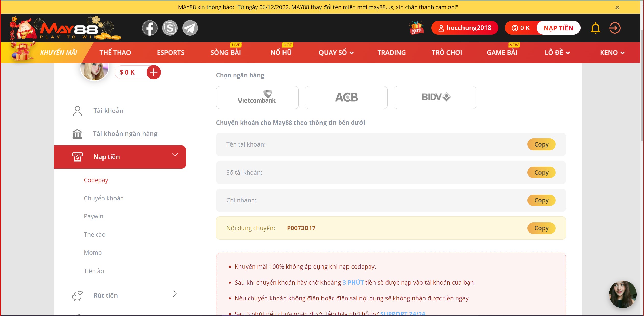Open ESPORTS menu item
This screenshot has width=644, height=316.
(x=171, y=53)
